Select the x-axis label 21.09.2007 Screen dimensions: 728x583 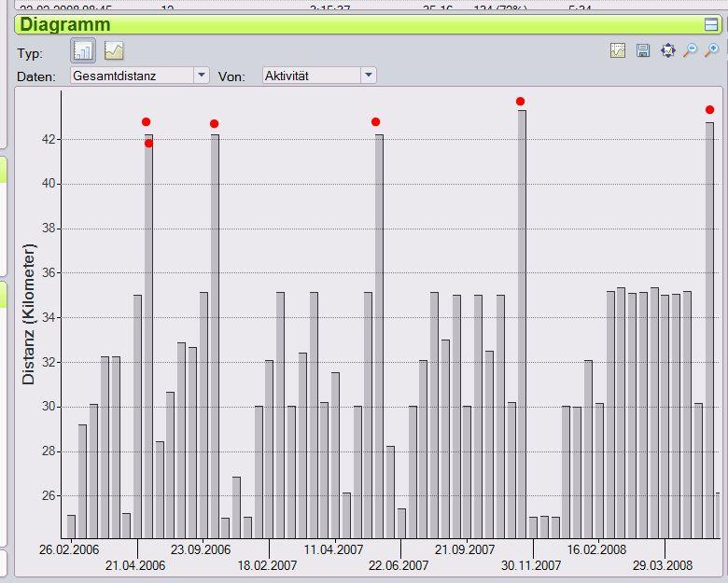click(465, 550)
